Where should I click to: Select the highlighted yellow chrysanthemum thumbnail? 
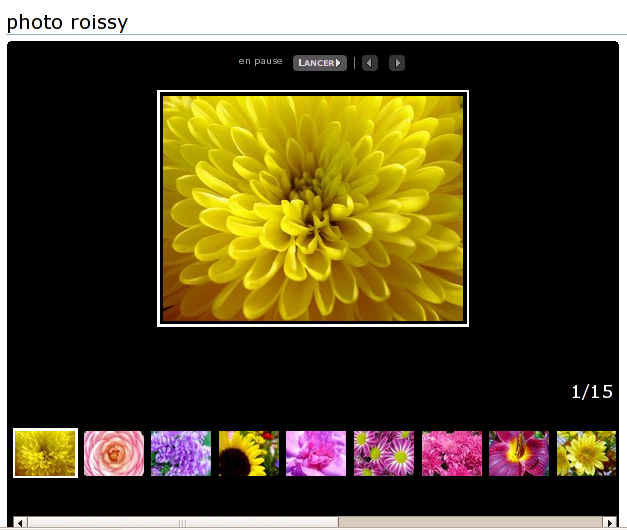(45, 453)
